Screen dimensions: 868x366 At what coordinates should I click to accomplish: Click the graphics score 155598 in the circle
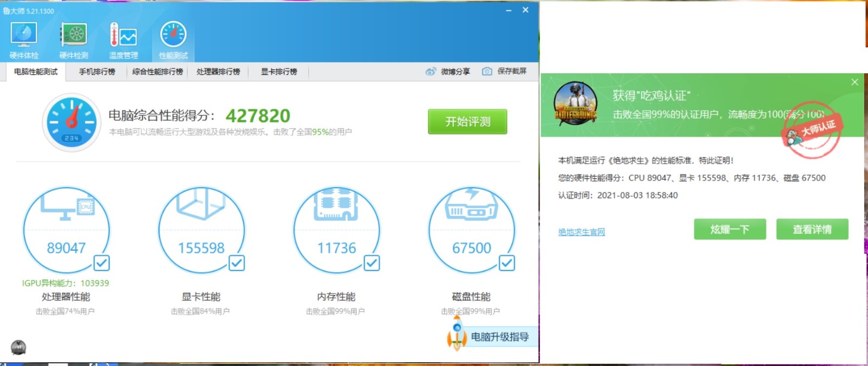point(201,248)
